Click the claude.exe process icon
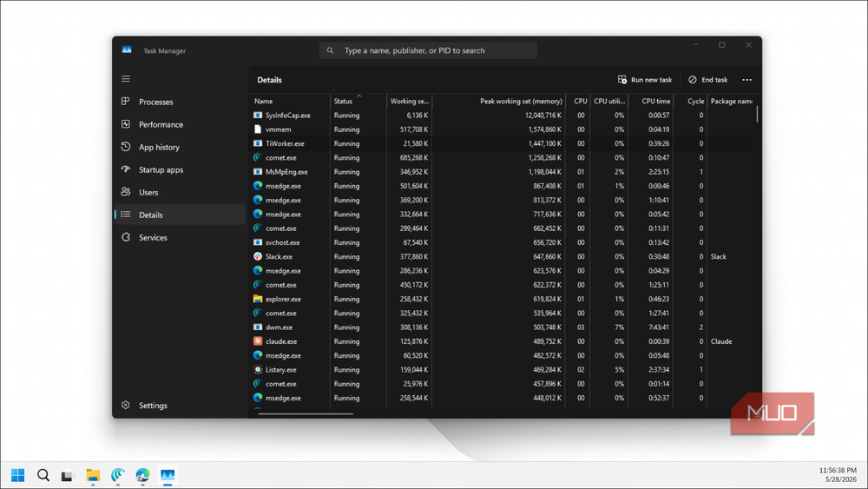Image resolution: width=868 pixels, height=489 pixels. point(258,341)
